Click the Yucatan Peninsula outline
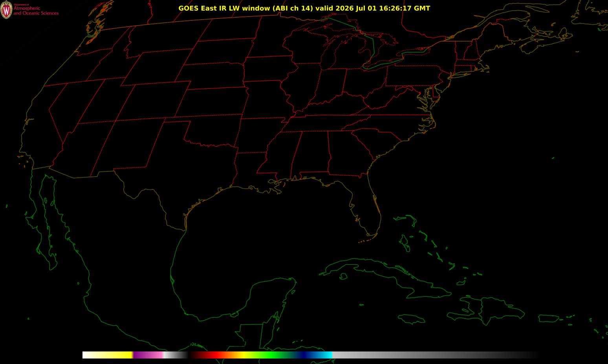The image size is (608, 364). click(x=271, y=298)
